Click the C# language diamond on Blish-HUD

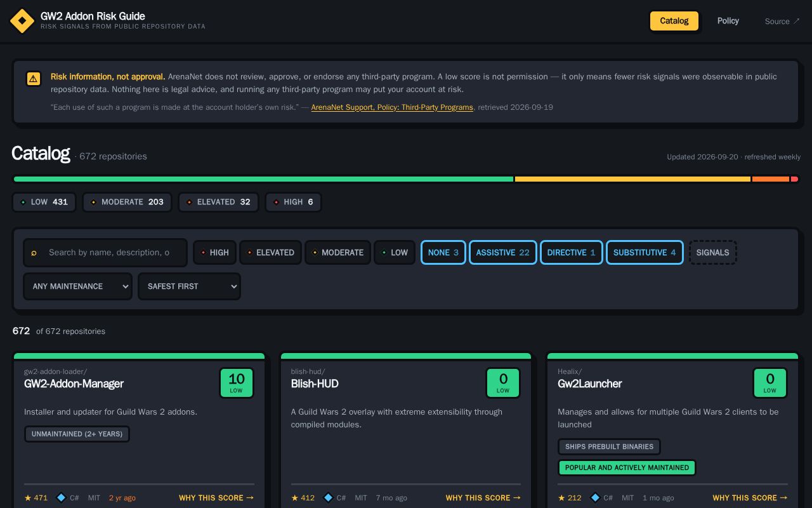pyautogui.click(x=328, y=498)
